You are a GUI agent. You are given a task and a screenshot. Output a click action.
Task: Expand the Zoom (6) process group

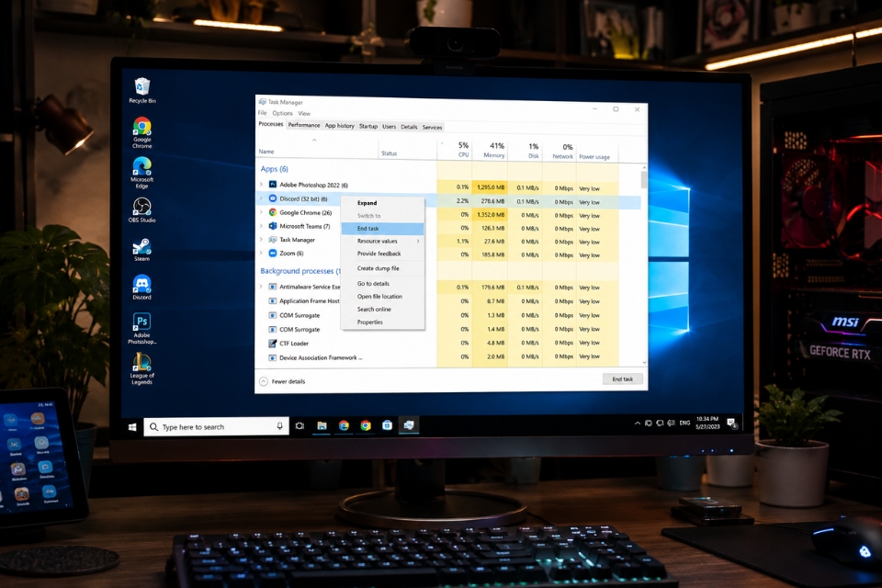[261, 254]
